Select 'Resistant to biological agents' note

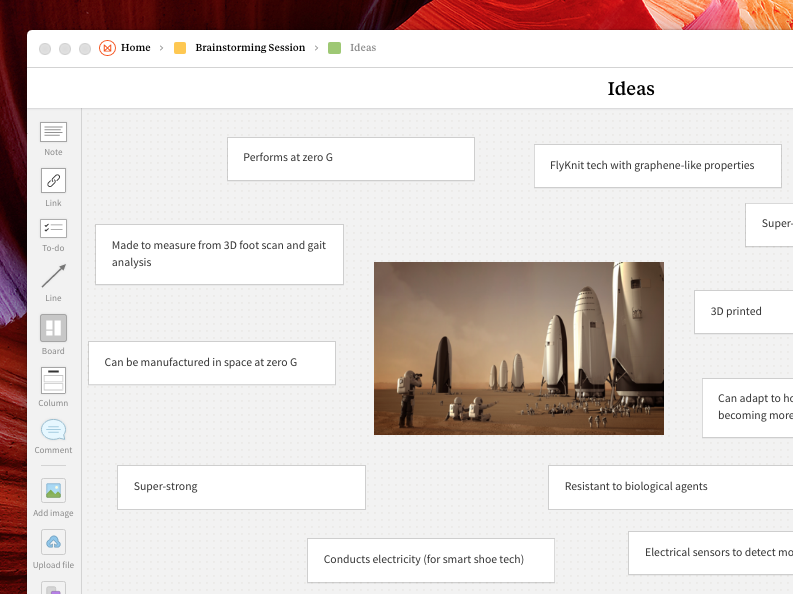coord(671,487)
